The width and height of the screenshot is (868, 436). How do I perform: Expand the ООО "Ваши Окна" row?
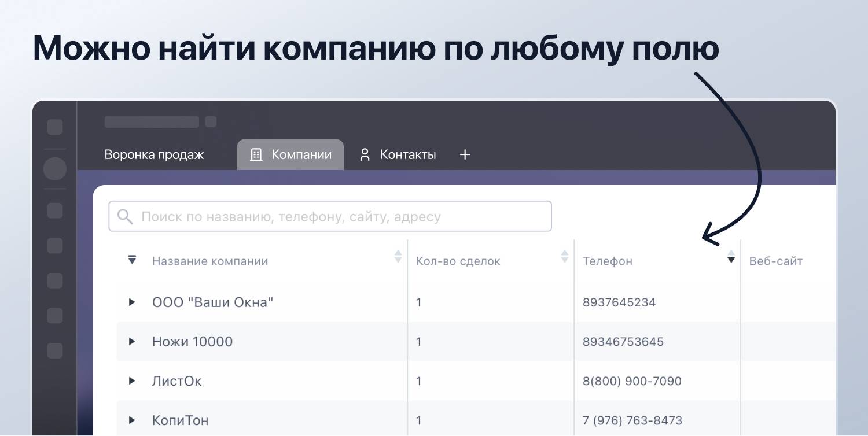pyautogui.click(x=132, y=302)
